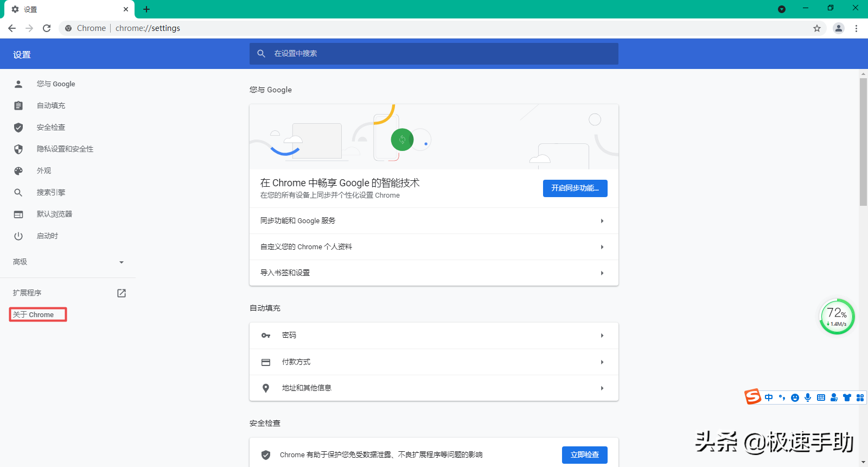Click the 72% network speed floating widget
This screenshot has height=467, width=868.
pos(837,317)
